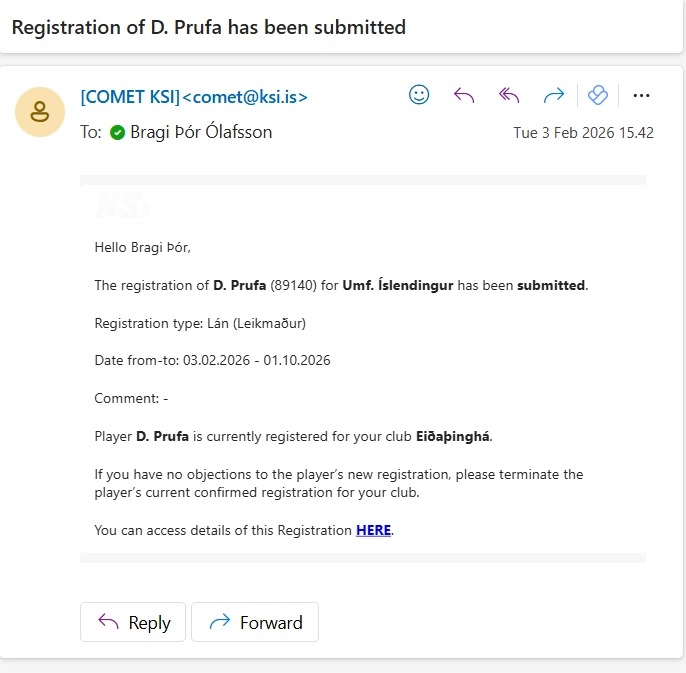Click the Reply button below the message
The height and width of the screenshot is (673, 686).
pyautogui.click(x=133, y=622)
